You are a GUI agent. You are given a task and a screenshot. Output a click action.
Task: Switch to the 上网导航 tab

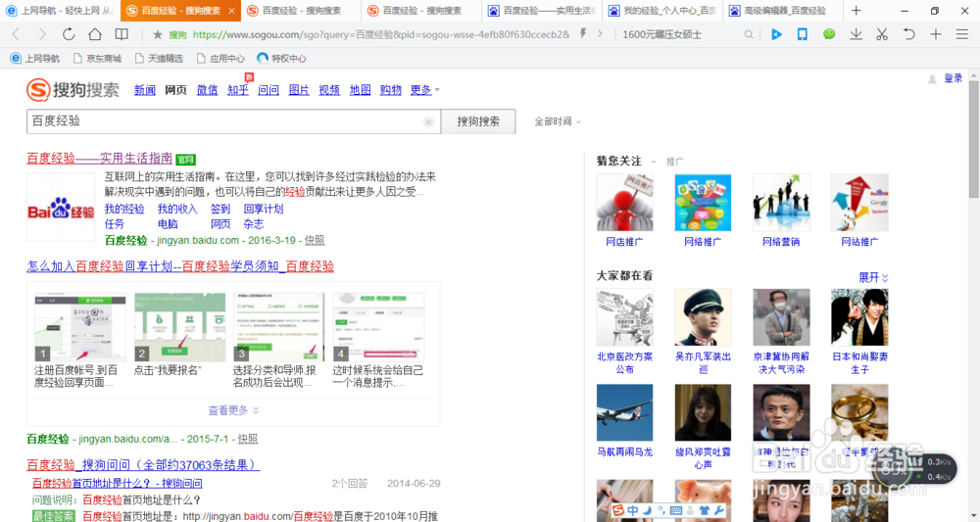click(60, 11)
